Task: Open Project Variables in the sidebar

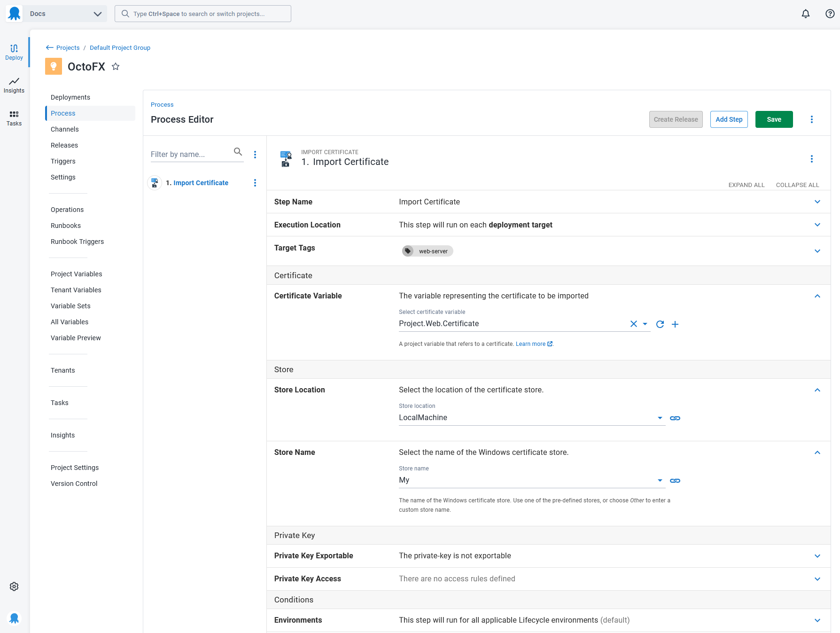Action: tap(77, 274)
